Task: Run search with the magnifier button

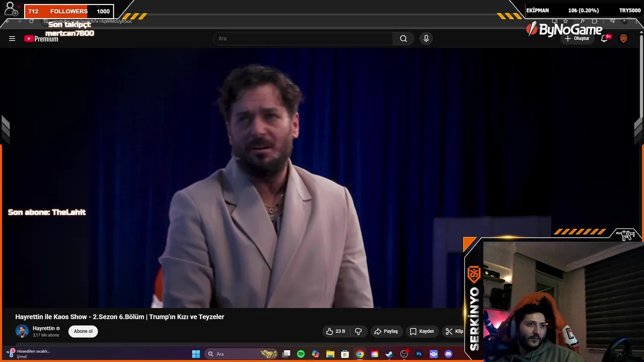Action: pos(404,39)
